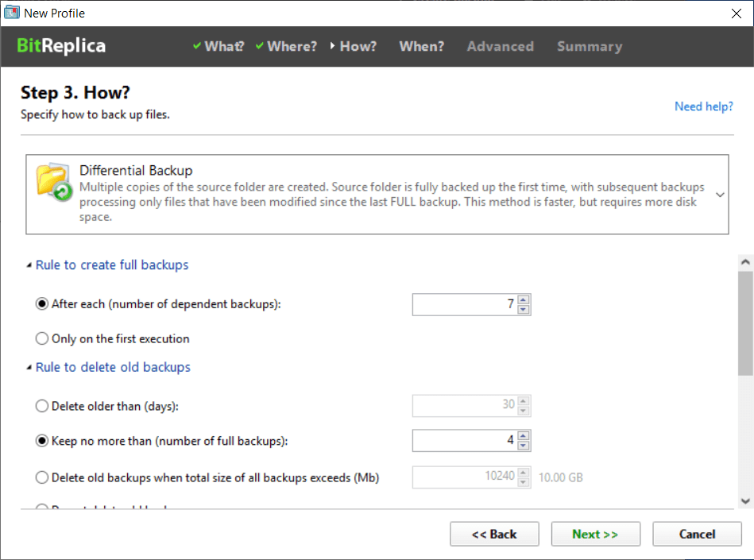Click the New Profile window app icon
The width and height of the screenshot is (754, 560).
(12, 13)
